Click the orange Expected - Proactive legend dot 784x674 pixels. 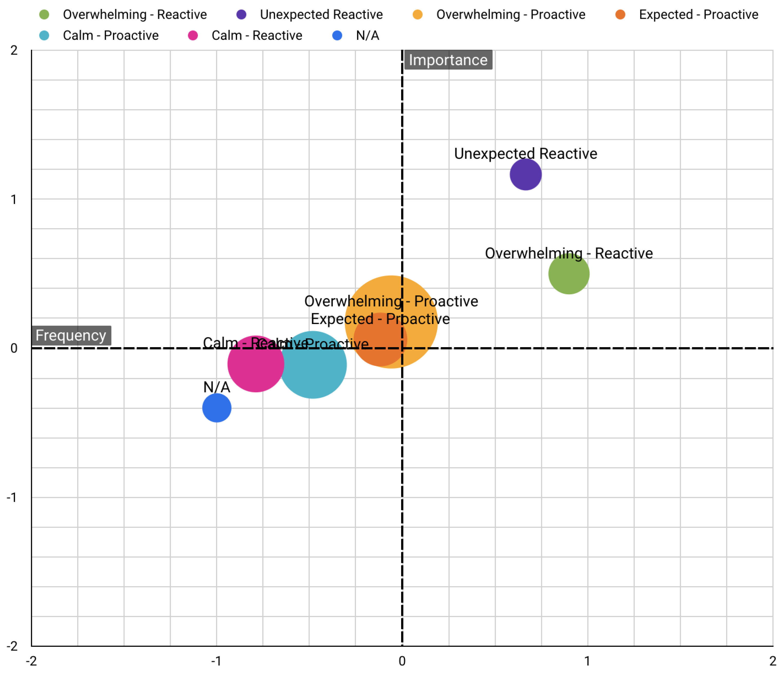(621, 15)
